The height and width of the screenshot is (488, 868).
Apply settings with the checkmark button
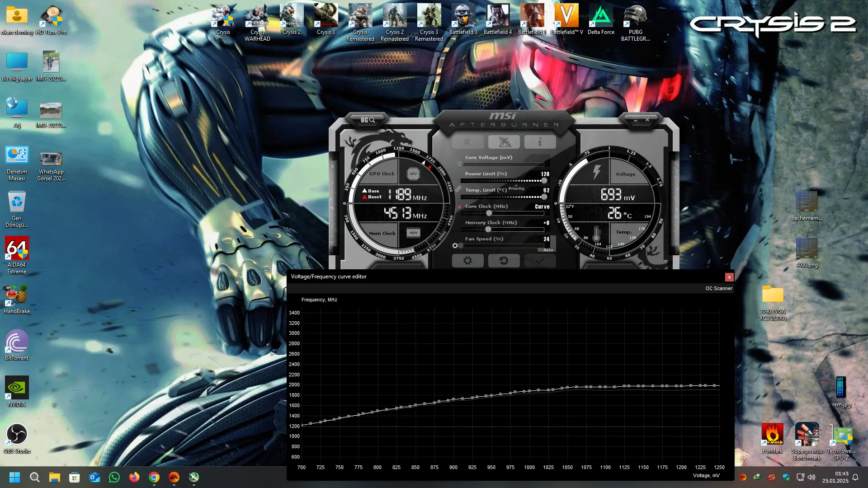540,261
